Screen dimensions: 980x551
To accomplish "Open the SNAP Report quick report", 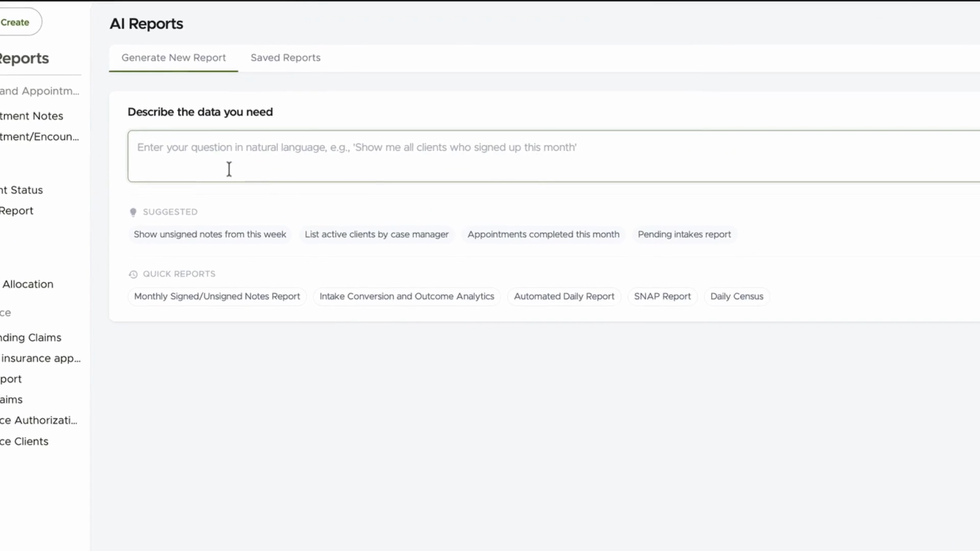I will (x=662, y=296).
